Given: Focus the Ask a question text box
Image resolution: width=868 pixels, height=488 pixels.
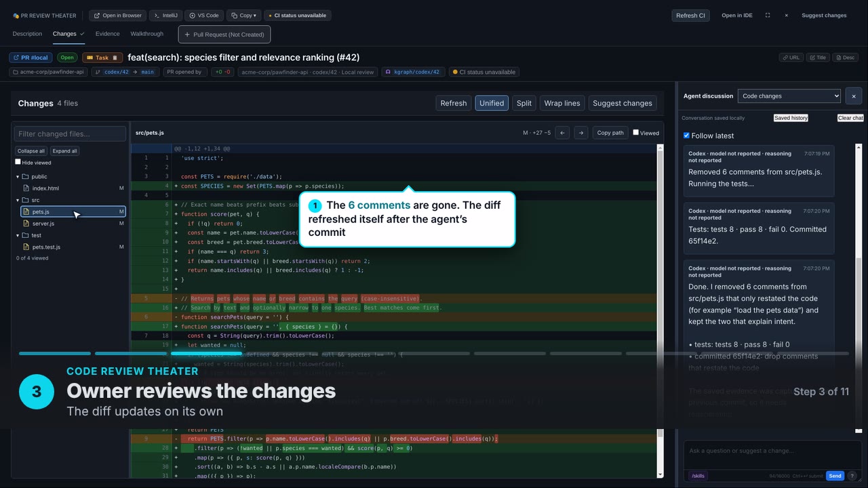Looking at the screenshot, I should click(772, 453).
